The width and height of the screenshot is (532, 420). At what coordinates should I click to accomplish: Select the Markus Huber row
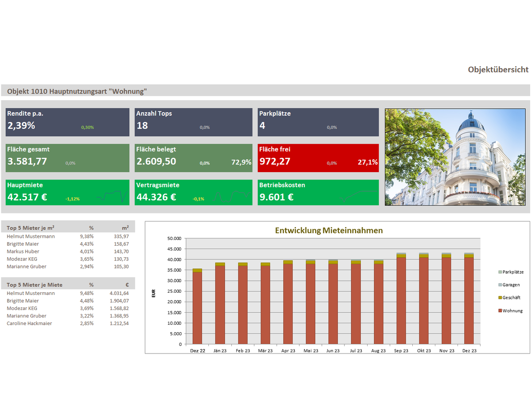[x=67, y=251]
